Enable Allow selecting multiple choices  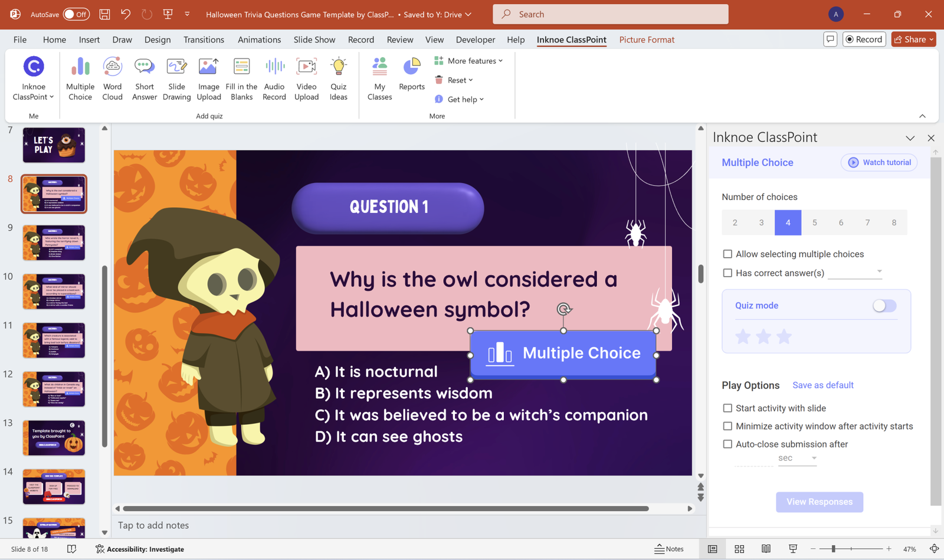point(728,254)
